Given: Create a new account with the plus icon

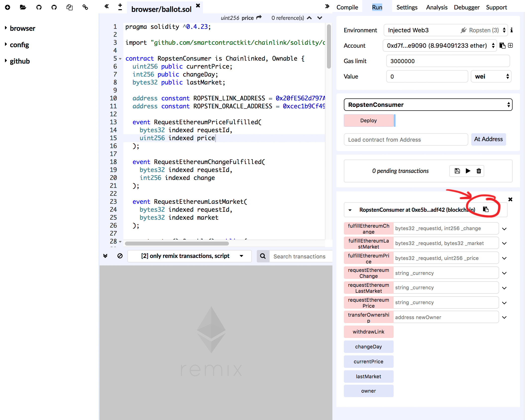Looking at the screenshot, I should (x=510, y=45).
